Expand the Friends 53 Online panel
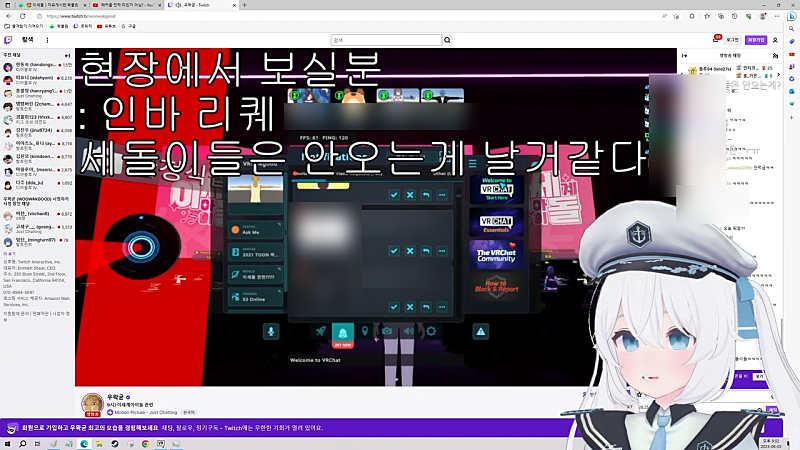The image size is (800, 450). pos(255,297)
